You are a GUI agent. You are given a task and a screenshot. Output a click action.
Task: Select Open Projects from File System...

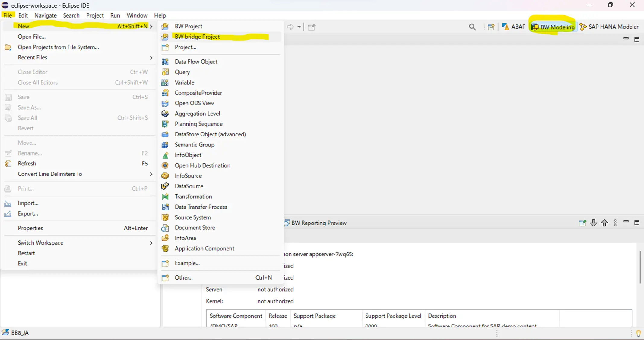pos(79,47)
